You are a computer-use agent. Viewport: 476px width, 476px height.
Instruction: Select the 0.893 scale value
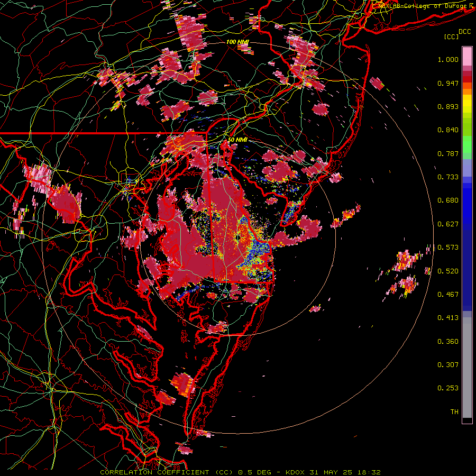(448, 106)
